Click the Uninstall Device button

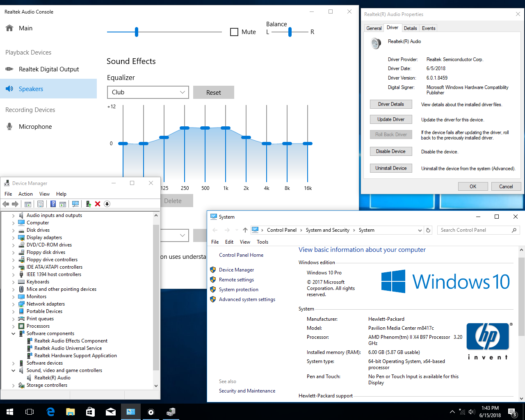pos(391,168)
